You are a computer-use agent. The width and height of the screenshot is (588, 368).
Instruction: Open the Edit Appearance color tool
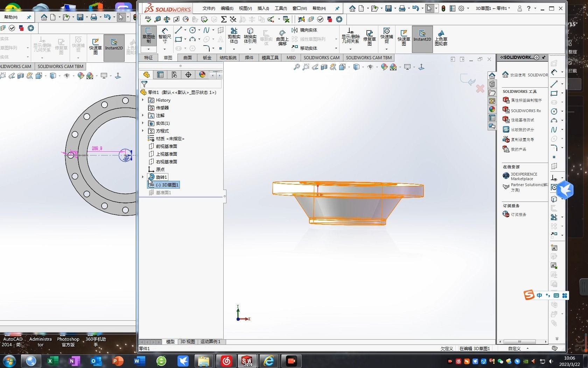(384, 67)
